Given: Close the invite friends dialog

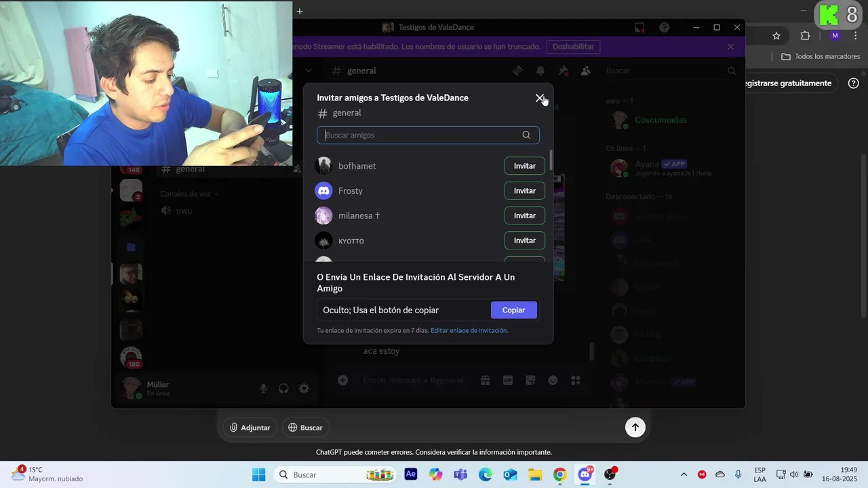Looking at the screenshot, I should click(540, 98).
